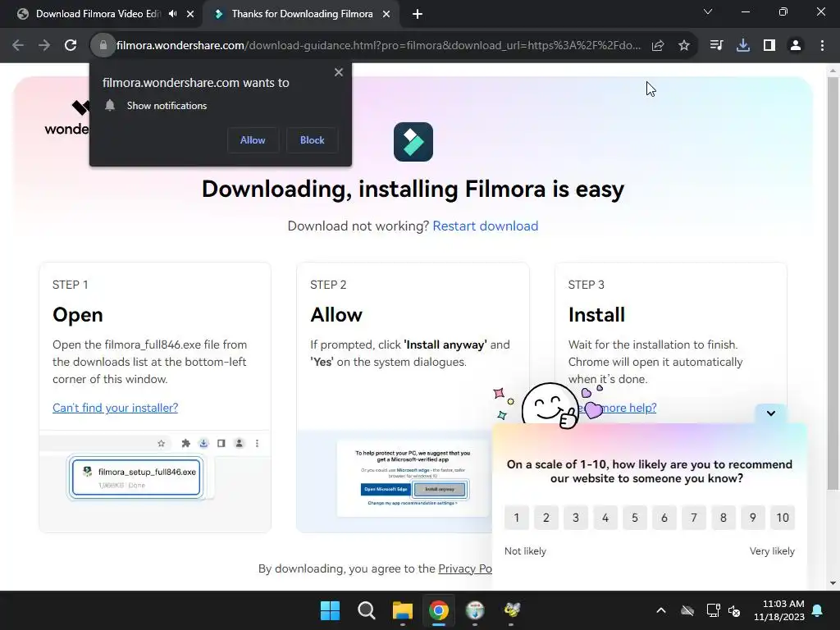Mute audio on the first tab
The image size is (840, 630).
[172, 14]
